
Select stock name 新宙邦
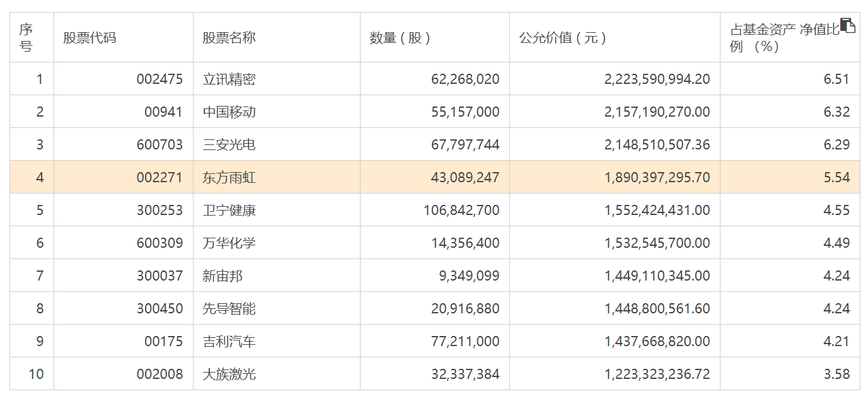223,276
